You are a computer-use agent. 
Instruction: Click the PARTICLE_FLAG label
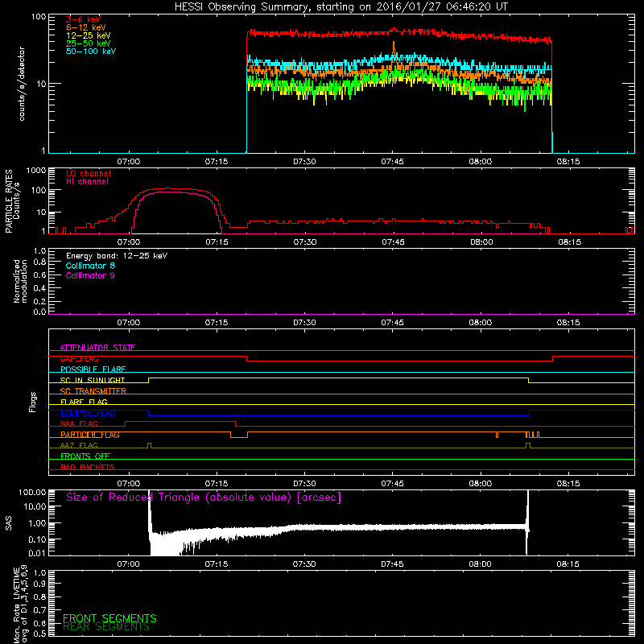(x=90, y=435)
